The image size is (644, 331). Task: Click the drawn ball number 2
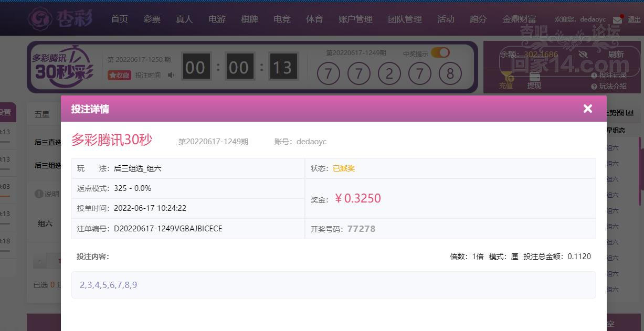tap(389, 74)
